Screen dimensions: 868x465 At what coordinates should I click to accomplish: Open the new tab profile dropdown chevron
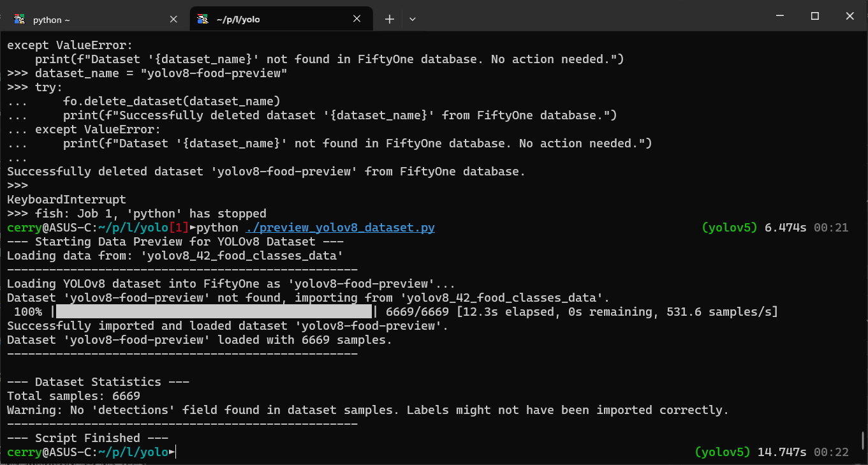pos(413,19)
